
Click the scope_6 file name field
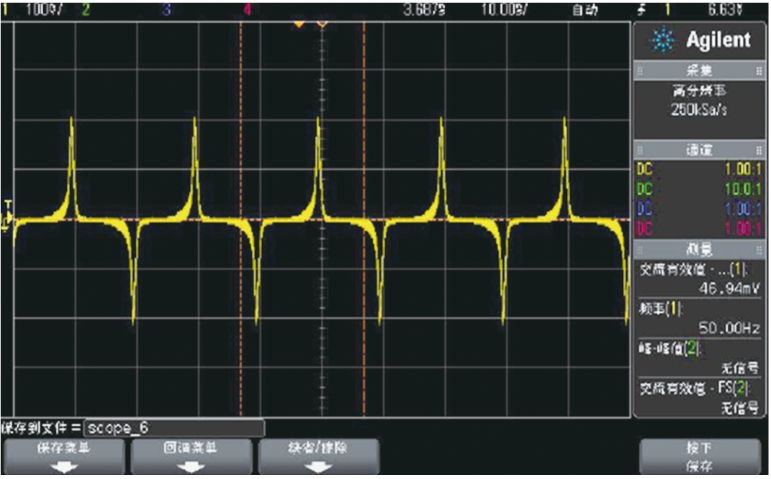174,427
